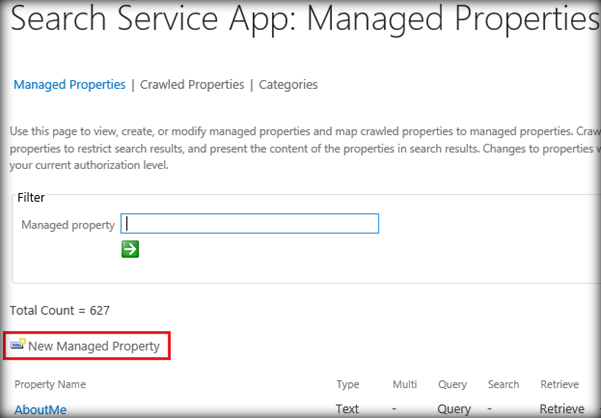Switch to the Managed Properties tab

[x=69, y=85]
